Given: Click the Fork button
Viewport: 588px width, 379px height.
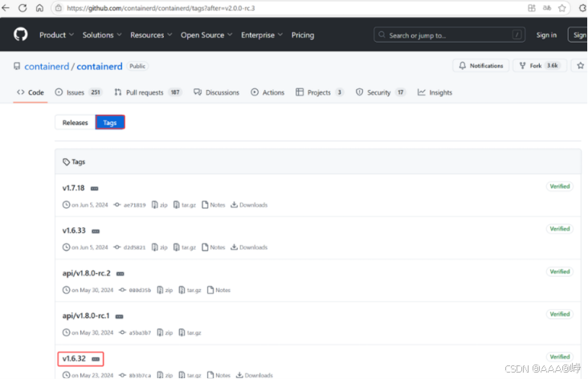Looking at the screenshot, I should pyautogui.click(x=539, y=66).
